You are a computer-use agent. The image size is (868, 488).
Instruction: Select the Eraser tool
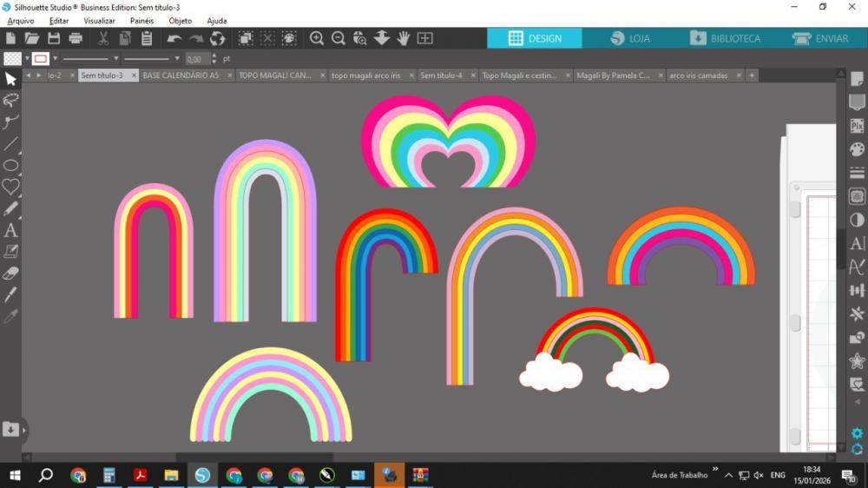(x=10, y=274)
